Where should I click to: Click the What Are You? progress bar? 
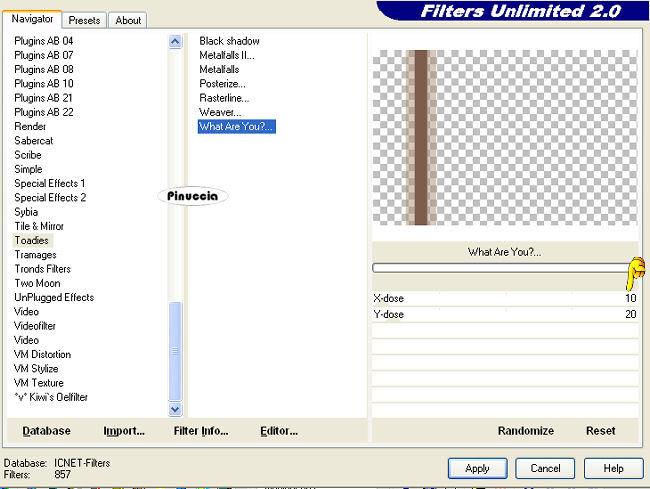[x=502, y=268]
